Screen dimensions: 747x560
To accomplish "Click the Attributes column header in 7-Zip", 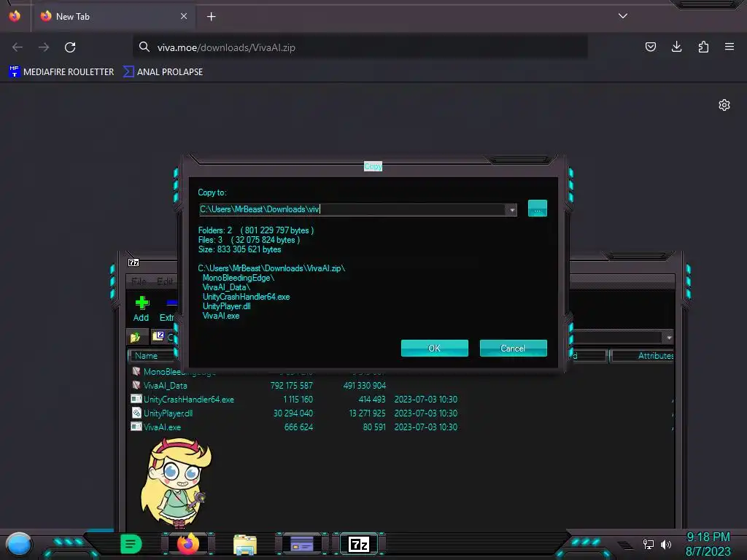I will pyautogui.click(x=642, y=356).
